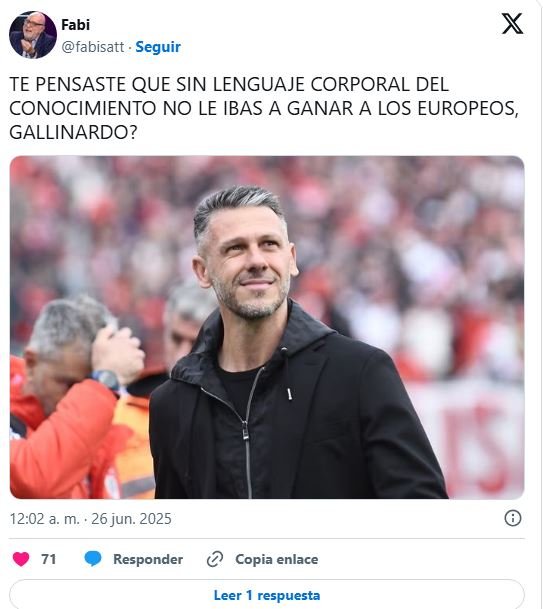Click the chain link copy icon
The image size is (543, 609).
coord(215,559)
